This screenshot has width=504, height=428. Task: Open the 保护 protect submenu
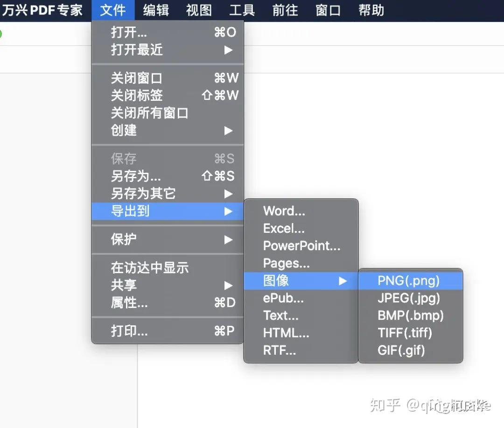click(x=123, y=239)
